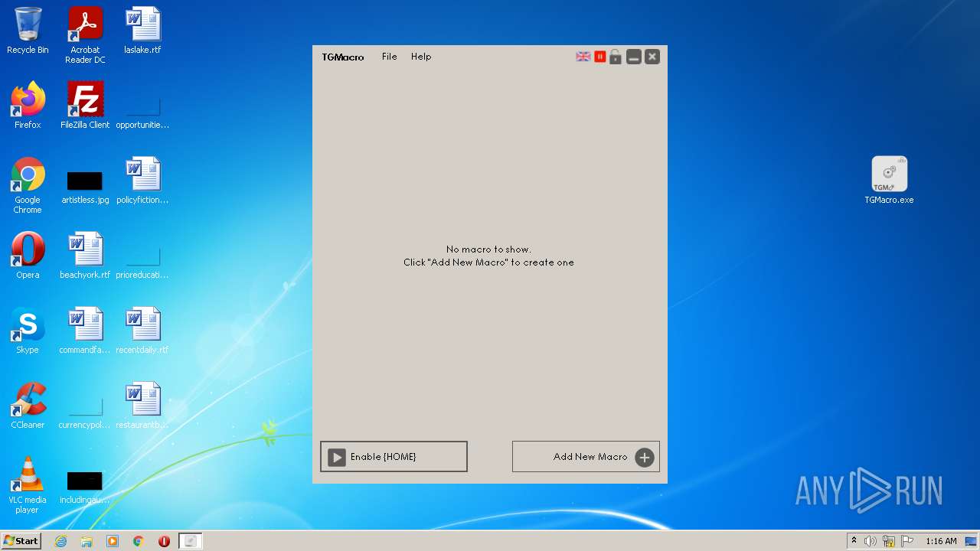Click the Show desktop button
Screen dimensions: 980x551
(972, 541)
